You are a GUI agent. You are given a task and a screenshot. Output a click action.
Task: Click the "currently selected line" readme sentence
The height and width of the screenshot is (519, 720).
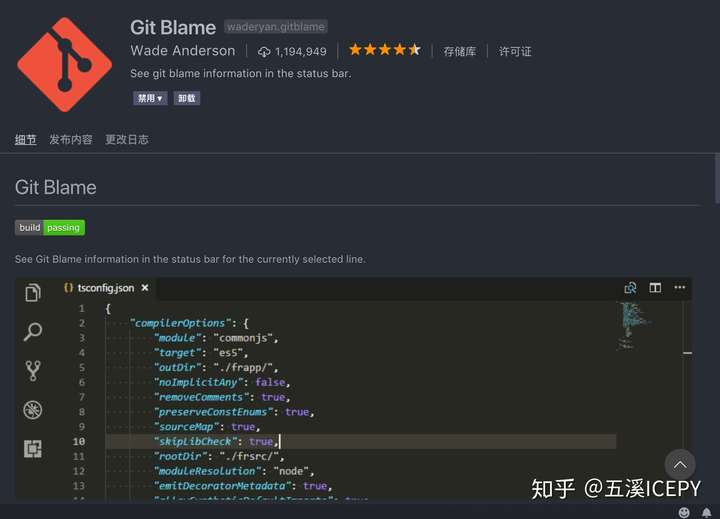tap(190, 259)
